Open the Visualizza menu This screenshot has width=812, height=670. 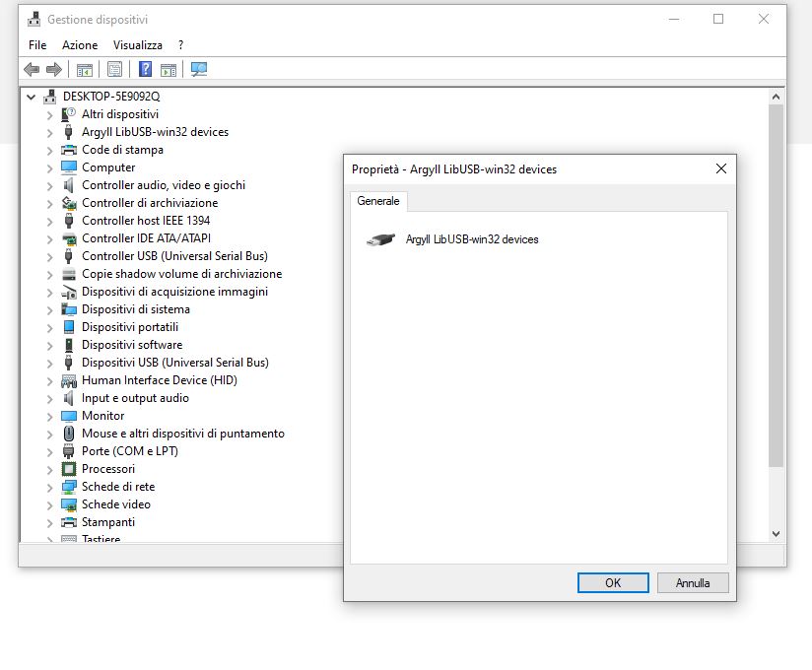(x=138, y=45)
